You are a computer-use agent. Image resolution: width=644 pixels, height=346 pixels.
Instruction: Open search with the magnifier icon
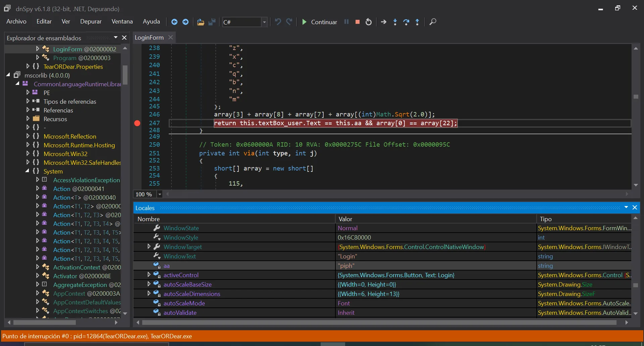point(433,22)
